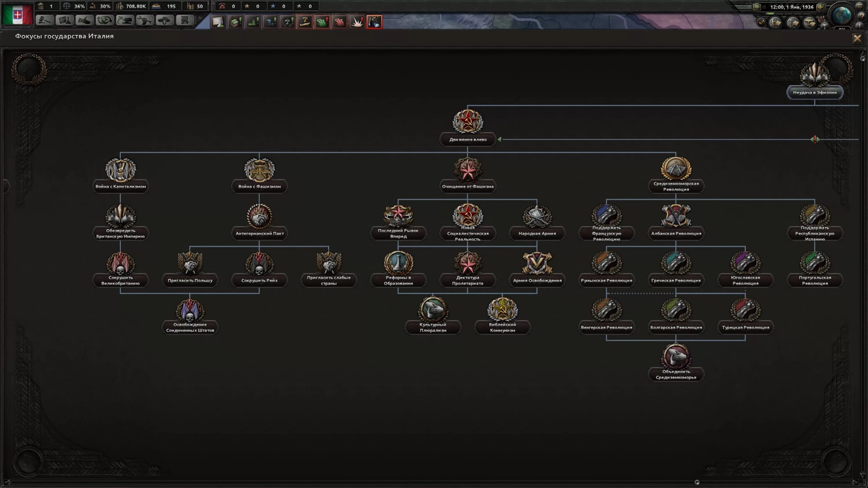Viewport: 868px width, 488px height.
Task: Click the question-mark wreath alert icon
Action: click(287, 22)
